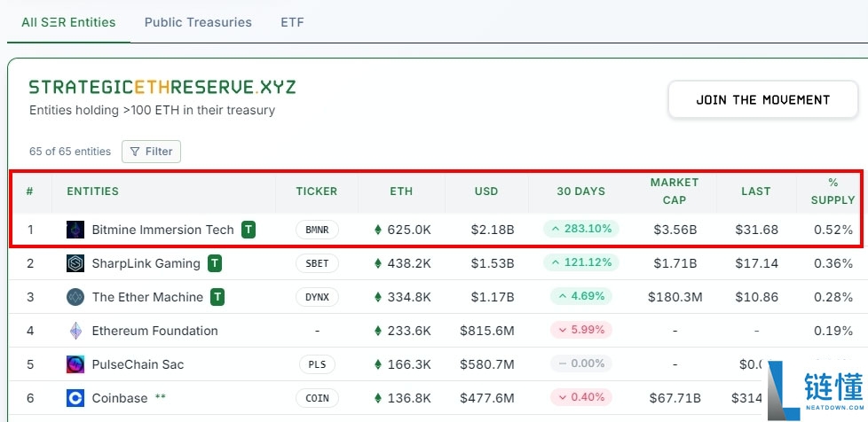The image size is (868, 422).
Task: Click The Ether Machine logo icon
Action: 75,297
